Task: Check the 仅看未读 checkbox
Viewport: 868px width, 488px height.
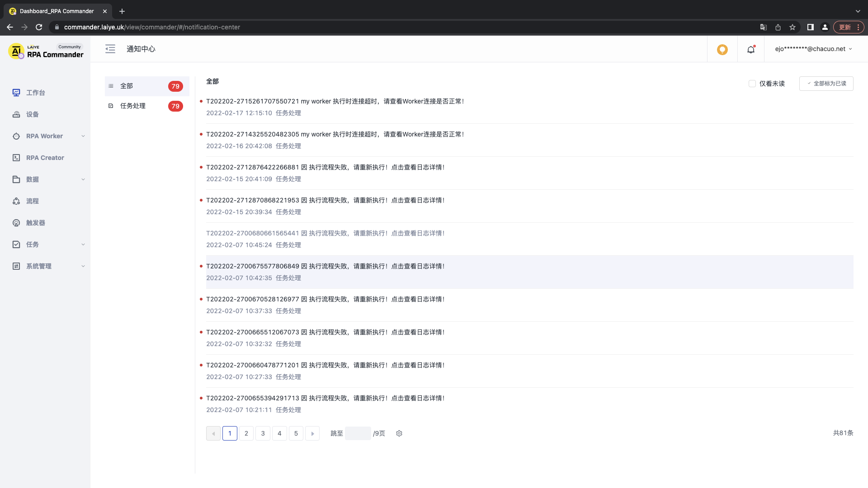Action: [x=752, y=84]
